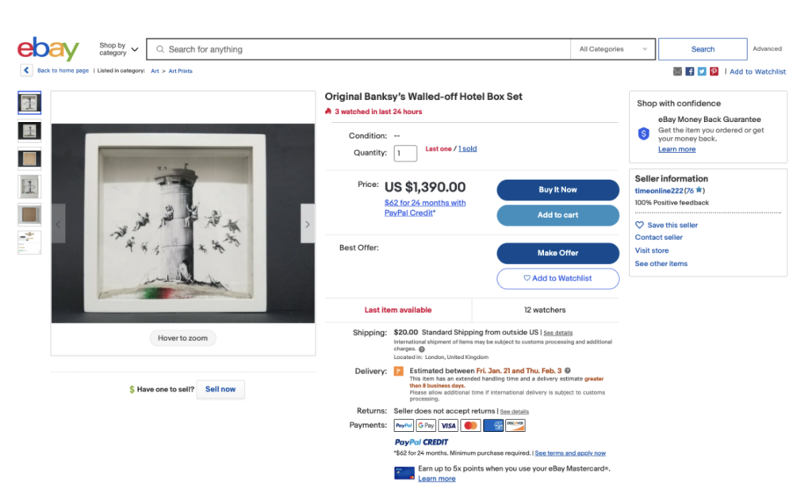Image resolution: width=812 pixels, height=504 pixels.
Task: Click the blue back arrow icon
Action: coord(26,71)
